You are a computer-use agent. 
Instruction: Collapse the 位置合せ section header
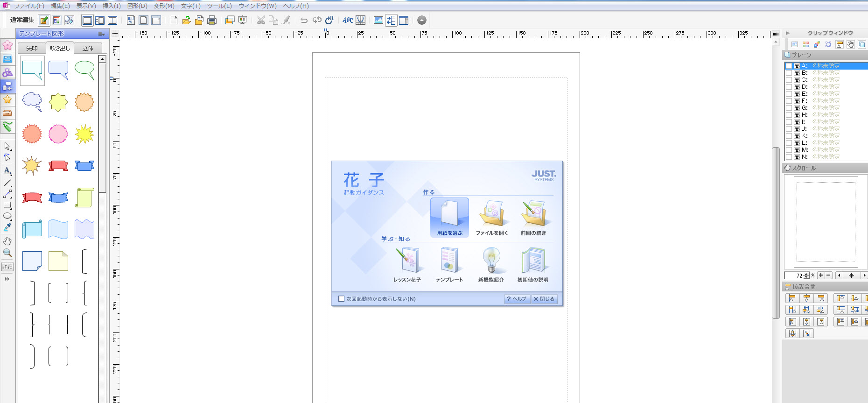(x=825, y=287)
